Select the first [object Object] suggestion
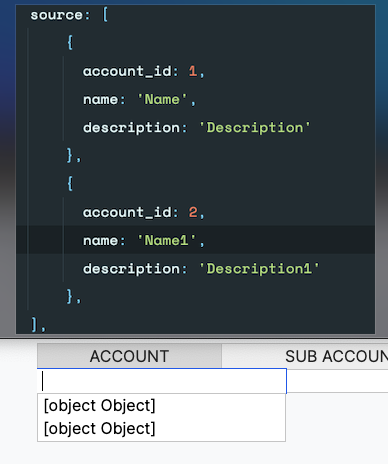Viewport: 388px width, 464px height. tap(161, 406)
